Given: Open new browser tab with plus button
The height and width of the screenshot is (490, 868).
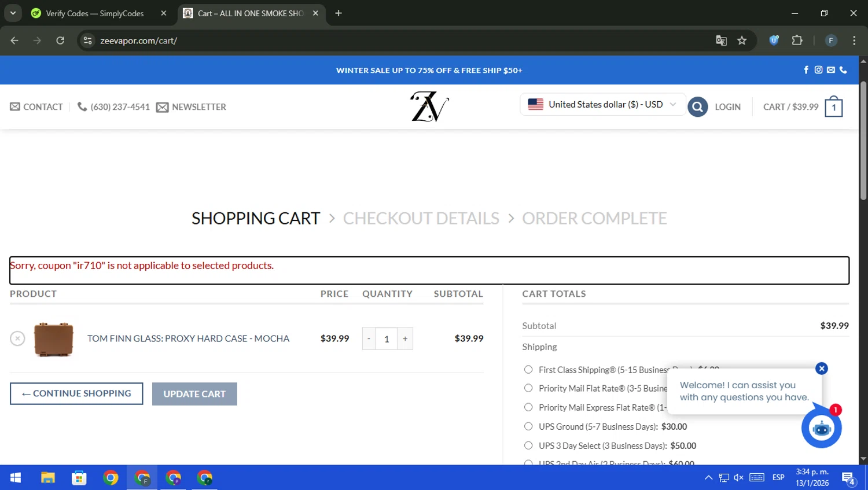Looking at the screenshot, I should (x=339, y=13).
